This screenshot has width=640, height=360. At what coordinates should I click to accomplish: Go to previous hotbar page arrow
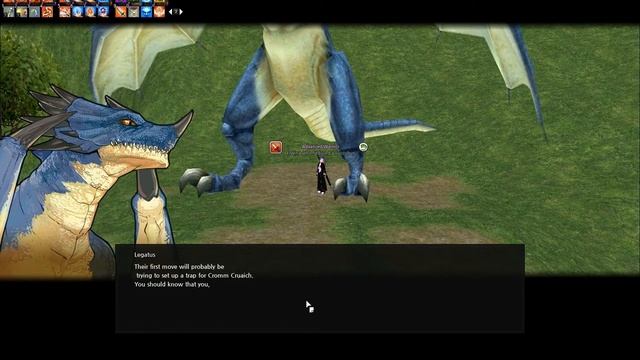[171, 12]
